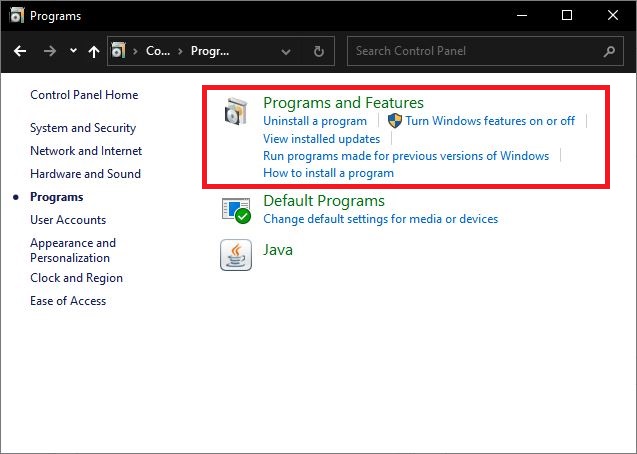The height and width of the screenshot is (454, 637).
Task: Click in the Search Control Panel field
Action: coord(475,51)
